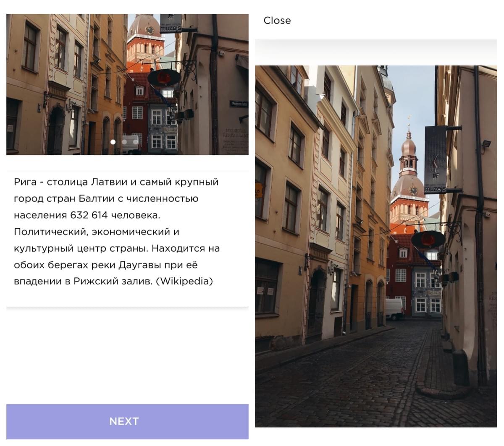Click the blue street name plate in carousel photo

click(x=239, y=104)
